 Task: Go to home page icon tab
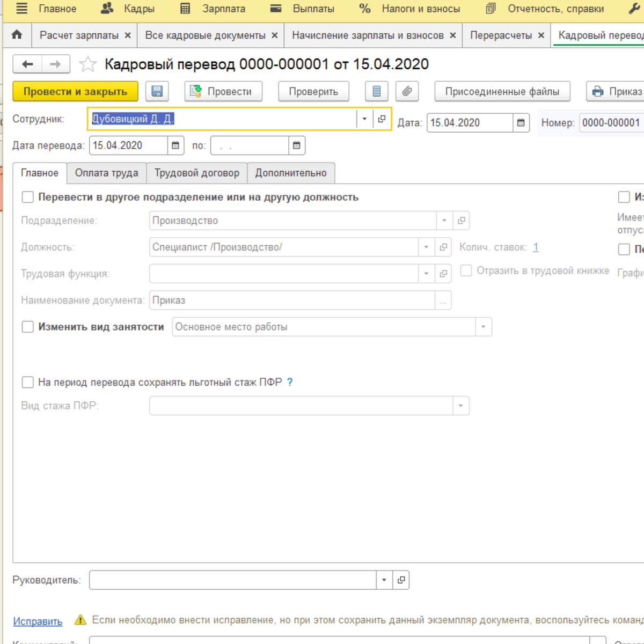coord(17,35)
